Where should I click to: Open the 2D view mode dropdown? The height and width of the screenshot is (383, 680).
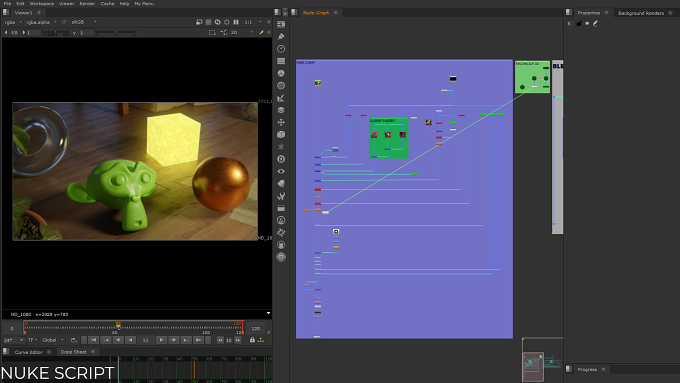pyautogui.click(x=242, y=33)
